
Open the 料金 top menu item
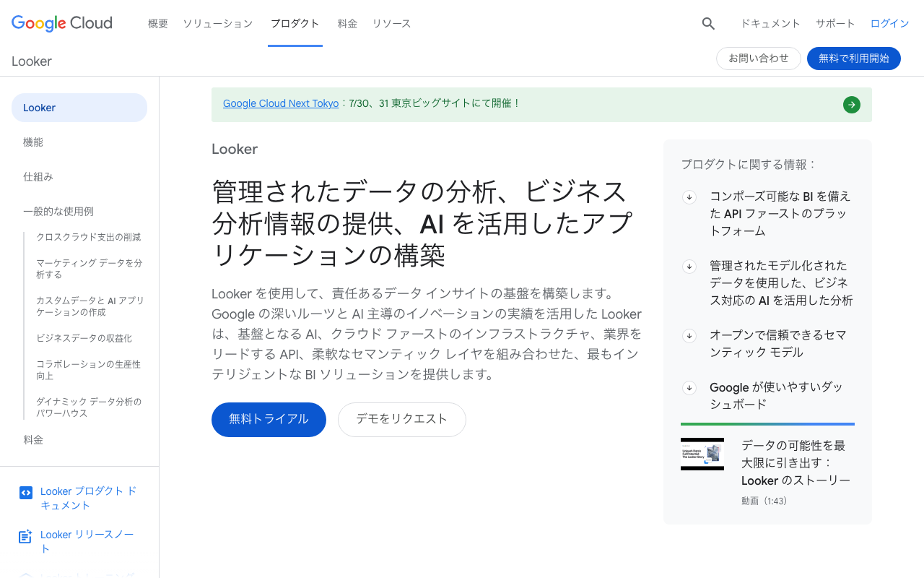[347, 23]
